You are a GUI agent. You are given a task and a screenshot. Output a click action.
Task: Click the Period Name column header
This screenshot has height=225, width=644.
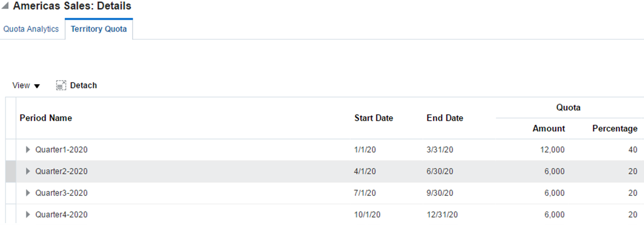[46, 118]
